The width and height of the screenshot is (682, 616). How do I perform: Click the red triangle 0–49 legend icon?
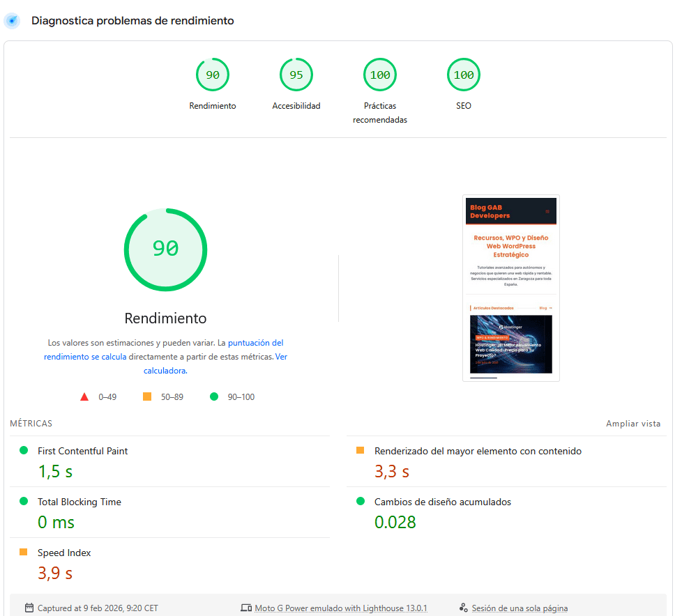coord(84,397)
